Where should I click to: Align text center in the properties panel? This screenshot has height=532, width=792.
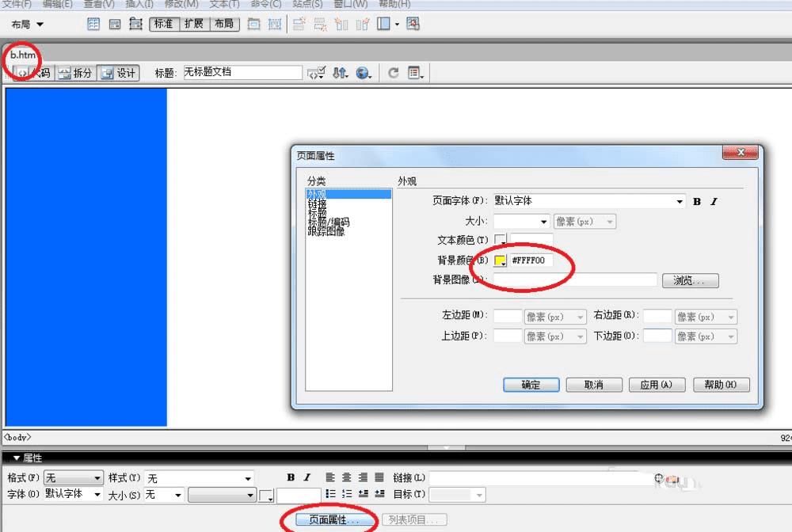coord(347,477)
